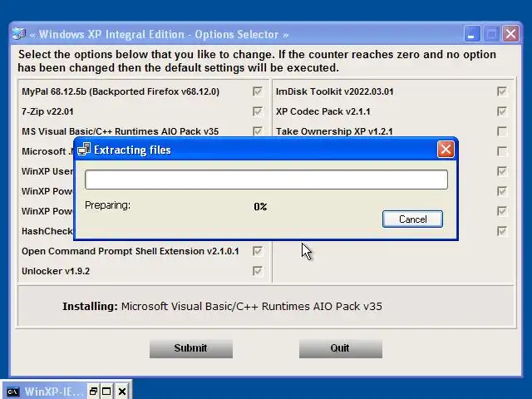The width and height of the screenshot is (532, 399).
Task: Select the minimized WinXP-IE title bar
Action: tap(53, 392)
